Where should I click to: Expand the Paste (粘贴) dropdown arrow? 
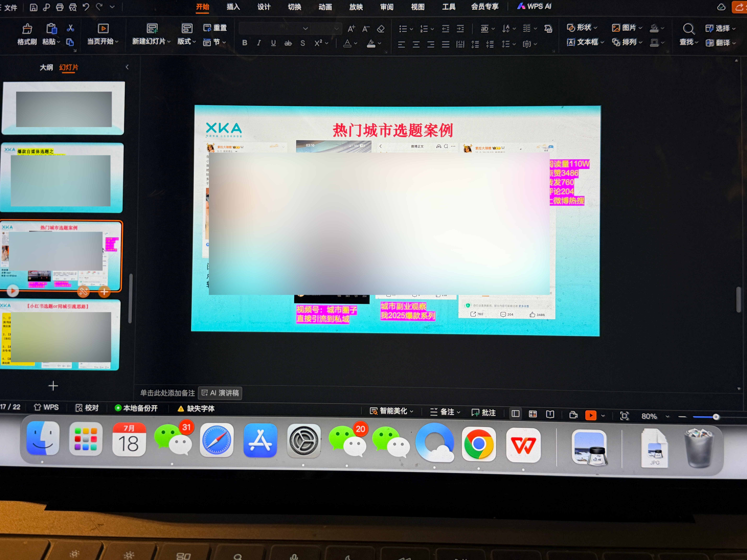coord(58,42)
